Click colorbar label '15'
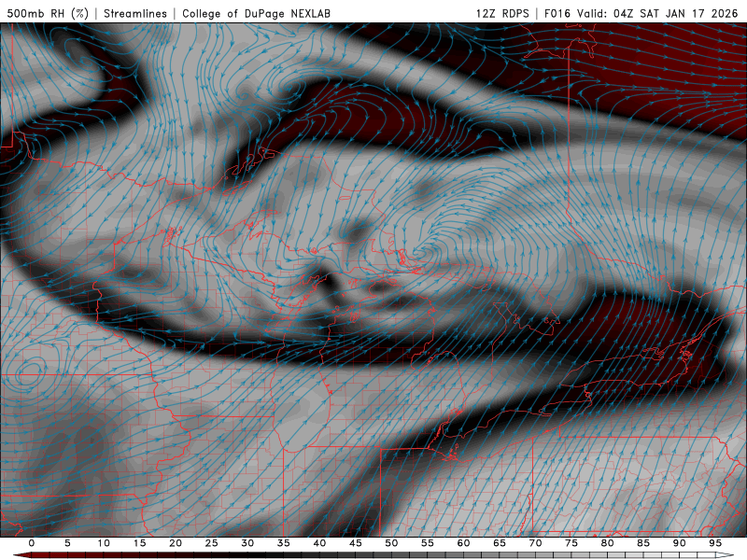Screen dimensions: 747x560 pyautogui.click(x=139, y=543)
